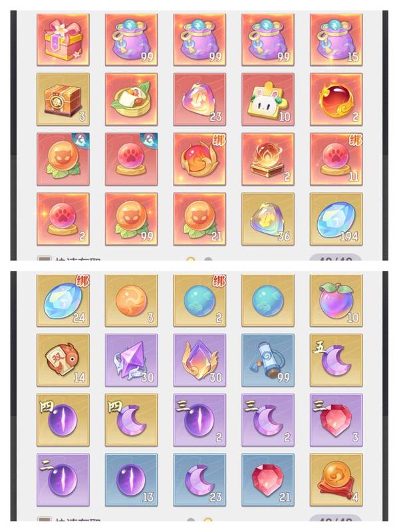
Task: Click the gold-framed purple gem with count 30
Action: click(x=200, y=360)
